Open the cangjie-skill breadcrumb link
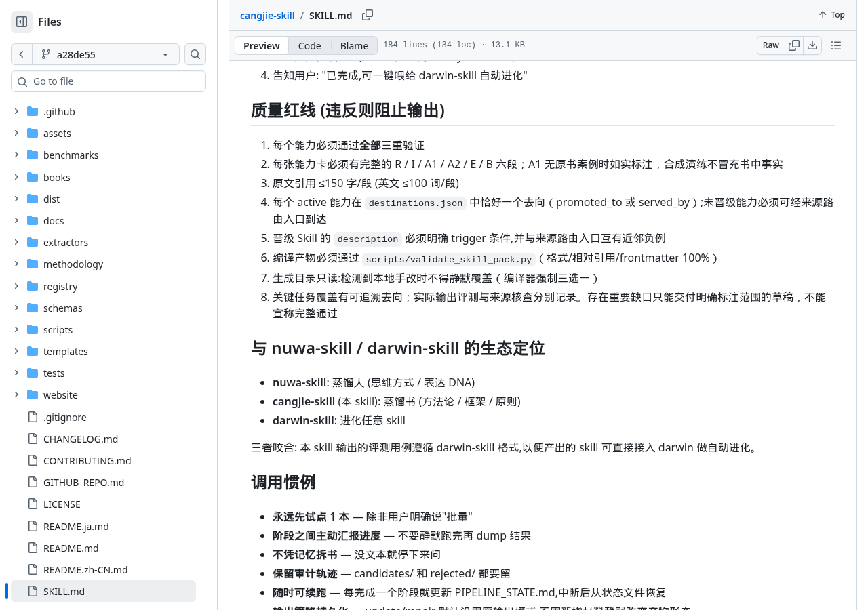The width and height of the screenshot is (868, 610). point(267,15)
